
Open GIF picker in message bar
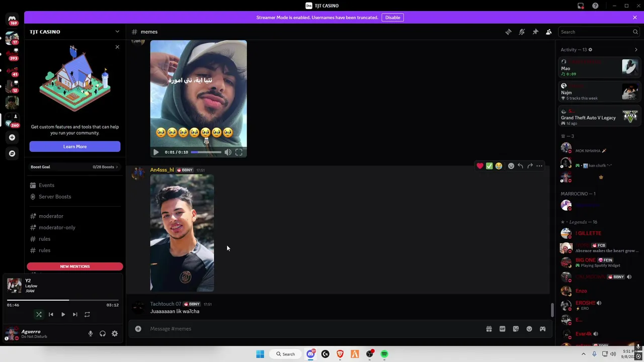(502, 329)
